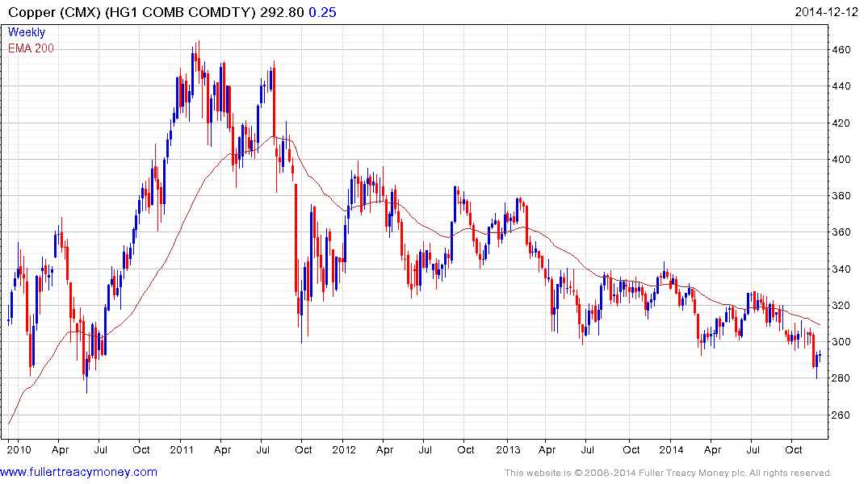The height and width of the screenshot is (484, 868).
Task: Click the 300 price axis label
Action: click(x=841, y=342)
